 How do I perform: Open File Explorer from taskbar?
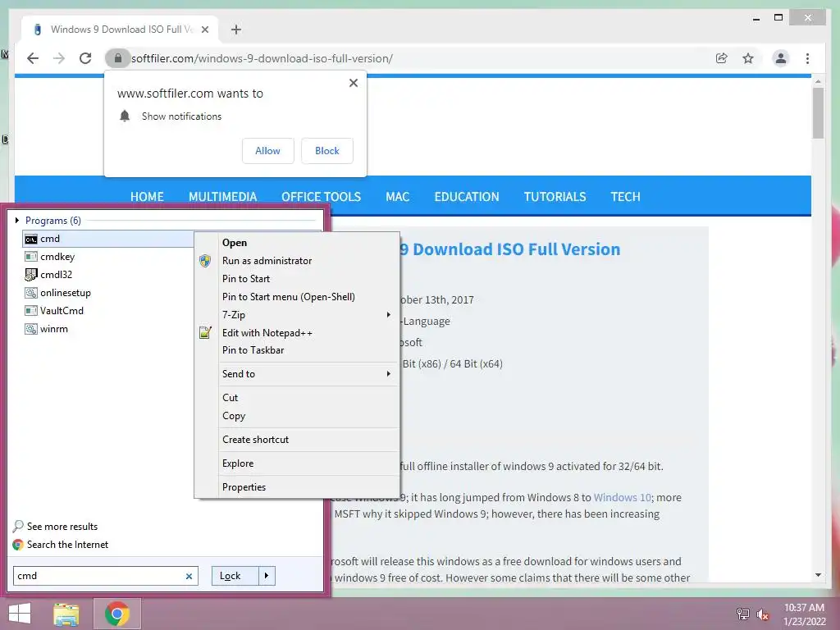tap(66, 614)
